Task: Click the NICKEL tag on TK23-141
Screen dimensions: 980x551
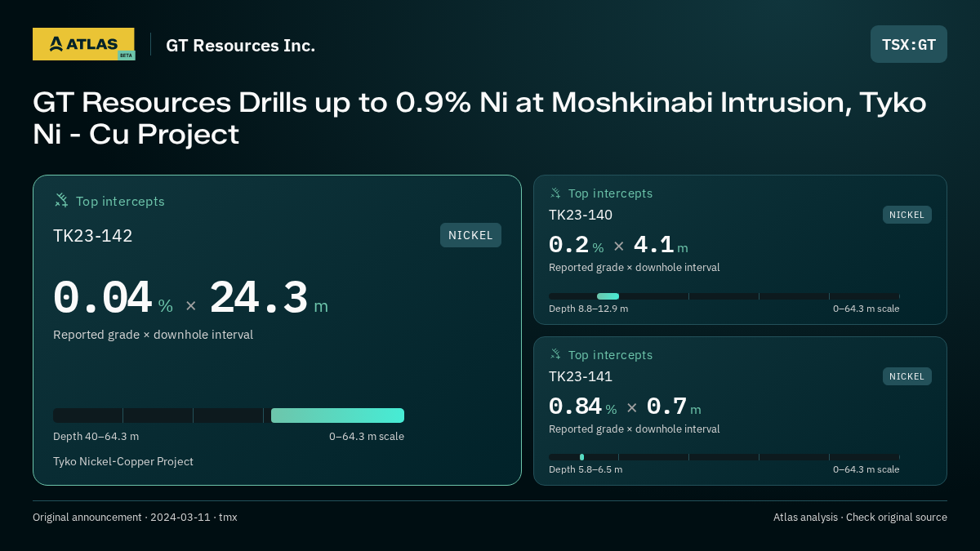Action: [x=907, y=376]
